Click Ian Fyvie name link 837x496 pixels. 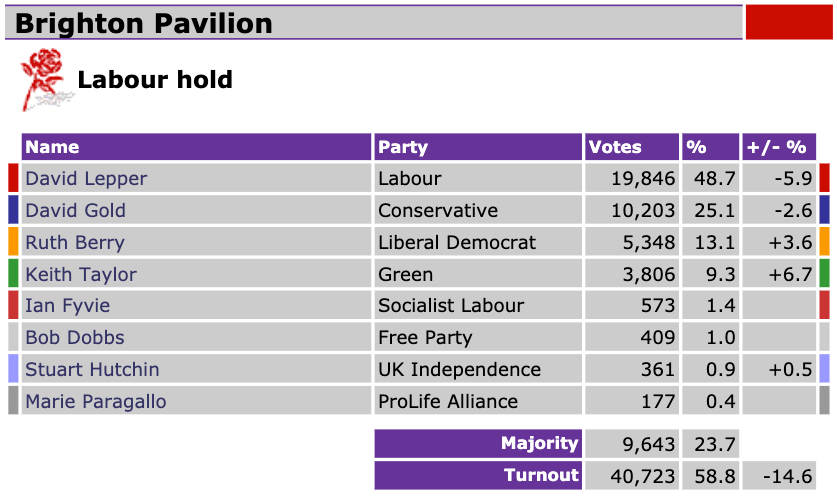[x=67, y=306]
